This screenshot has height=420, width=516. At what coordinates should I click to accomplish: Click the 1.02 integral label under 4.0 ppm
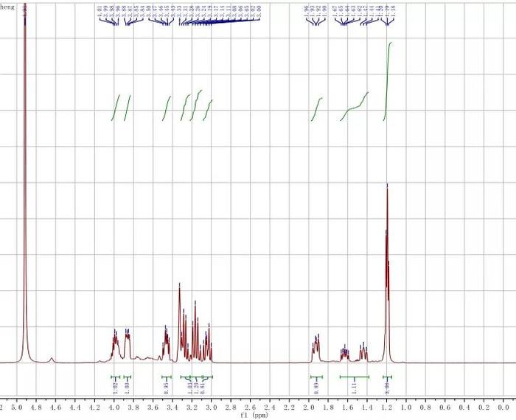[115, 388]
